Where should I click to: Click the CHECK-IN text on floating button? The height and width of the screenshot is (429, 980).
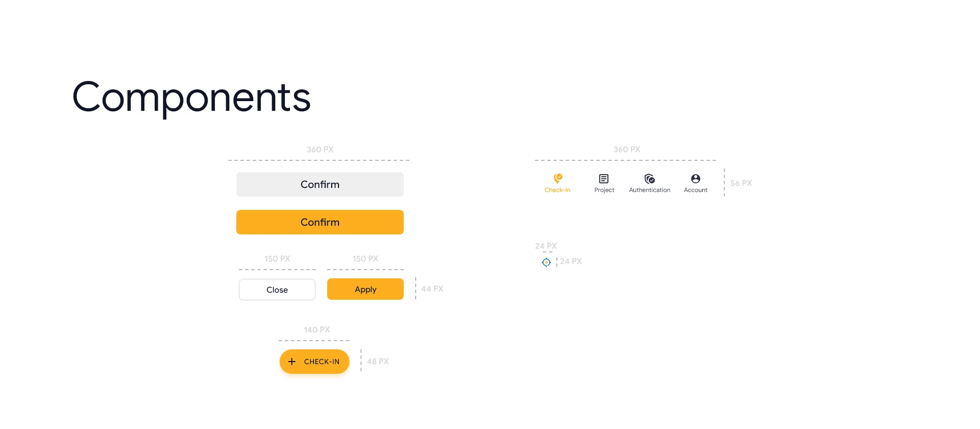click(322, 362)
